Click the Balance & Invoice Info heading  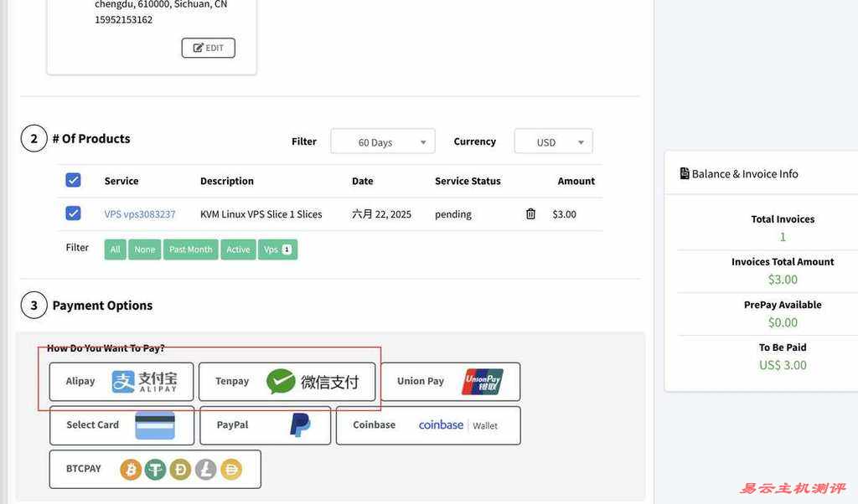(745, 174)
